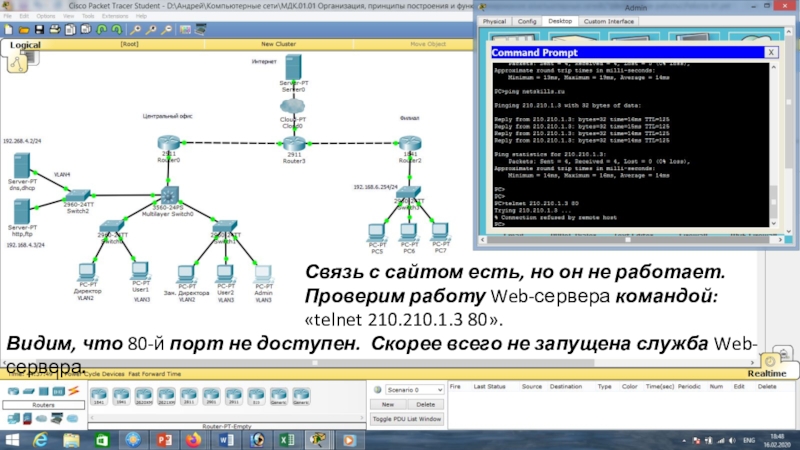The image size is (800, 450).
Task: Select PC6 in the branch network
Action: pyautogui.click(x=408, y=232)
